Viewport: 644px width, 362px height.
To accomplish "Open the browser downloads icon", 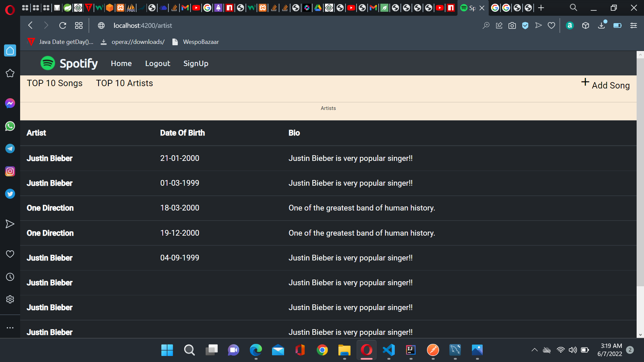I will [602, 25].
